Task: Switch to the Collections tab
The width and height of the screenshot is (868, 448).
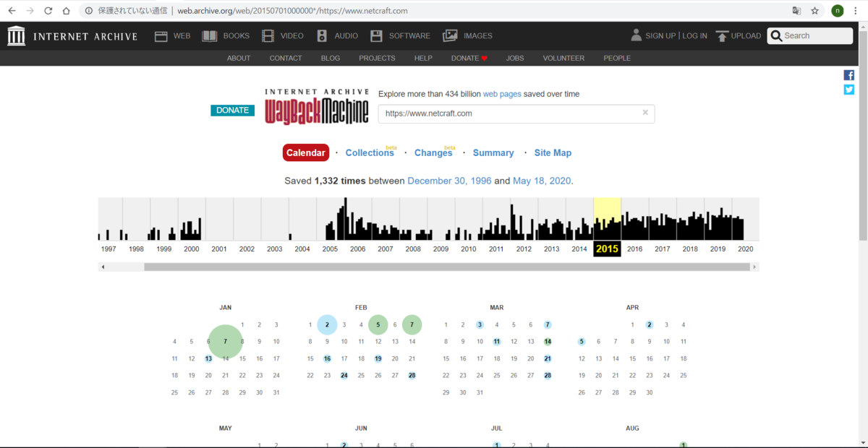Action: click(x=370, y=152)
